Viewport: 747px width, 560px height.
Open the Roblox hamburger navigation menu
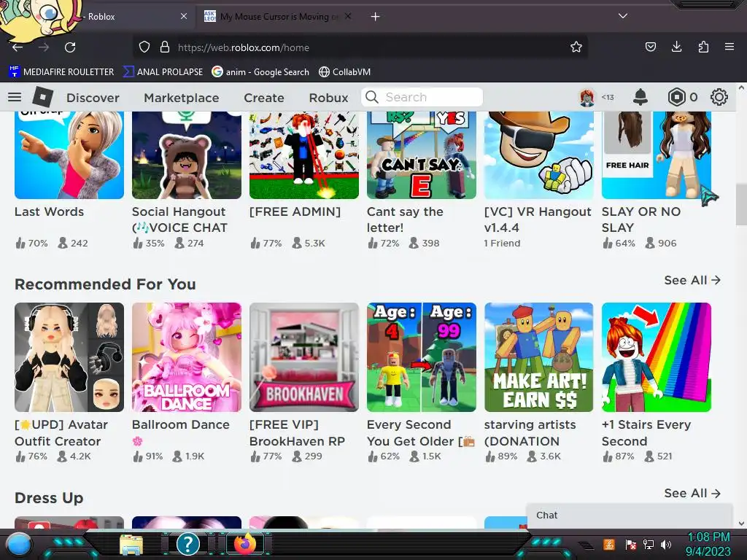(15, 97)
